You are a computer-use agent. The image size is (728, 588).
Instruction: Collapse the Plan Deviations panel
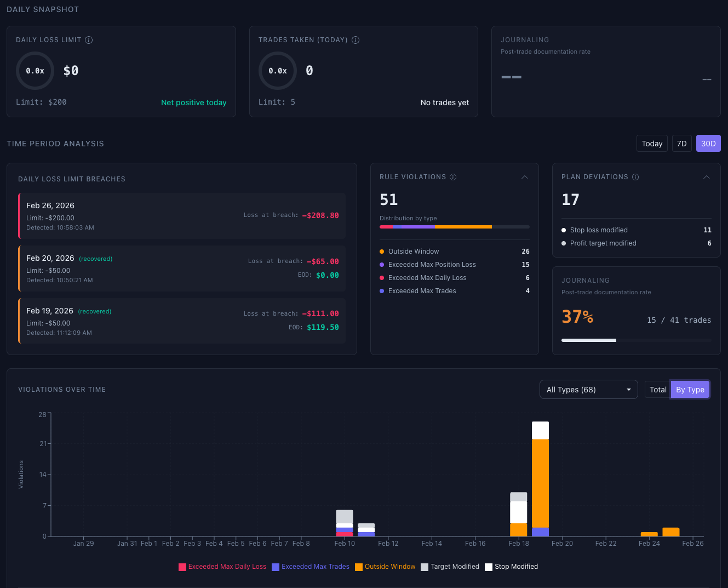707,177
